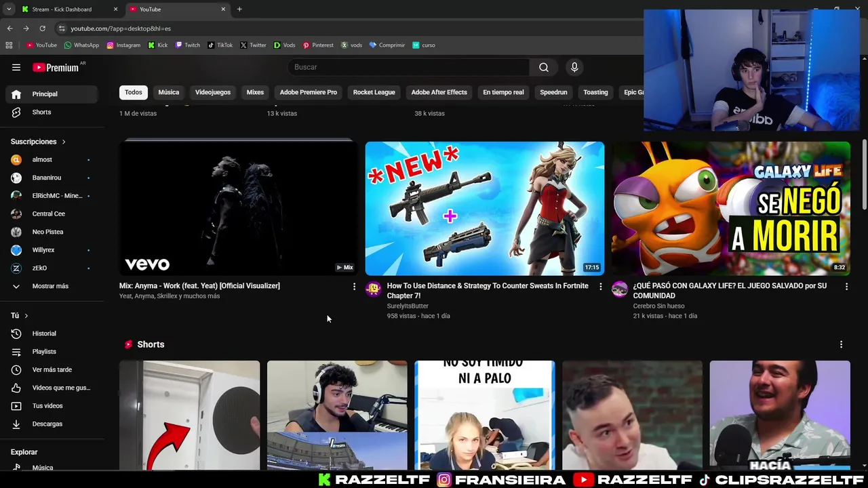The height and width of the screenshot is (488, 868).
Task: Open options menu for Fortnite video
Action: click(x=600, y=287)
